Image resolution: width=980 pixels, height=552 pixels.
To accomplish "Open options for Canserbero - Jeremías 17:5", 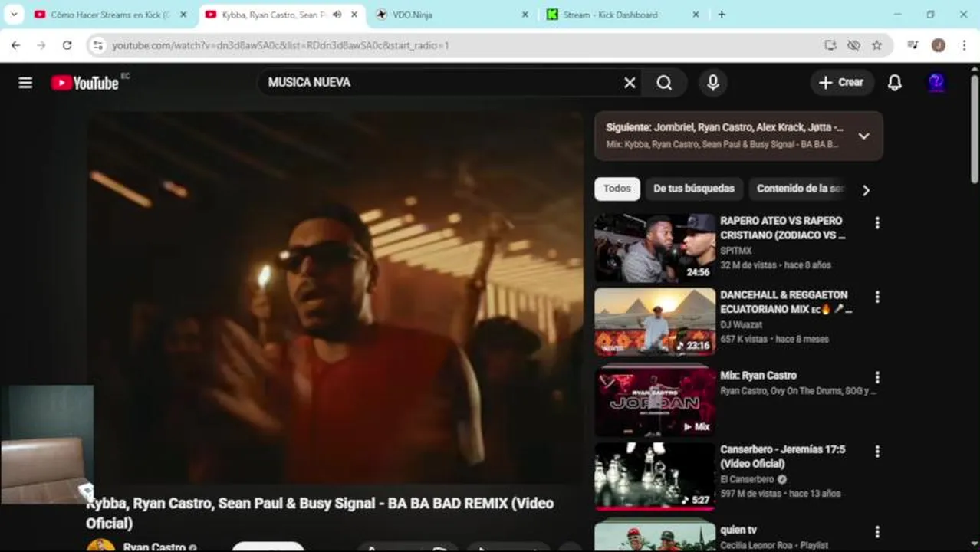I will pos(877,452).
